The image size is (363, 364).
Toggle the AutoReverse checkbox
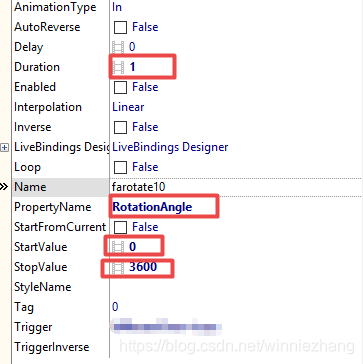120,27
